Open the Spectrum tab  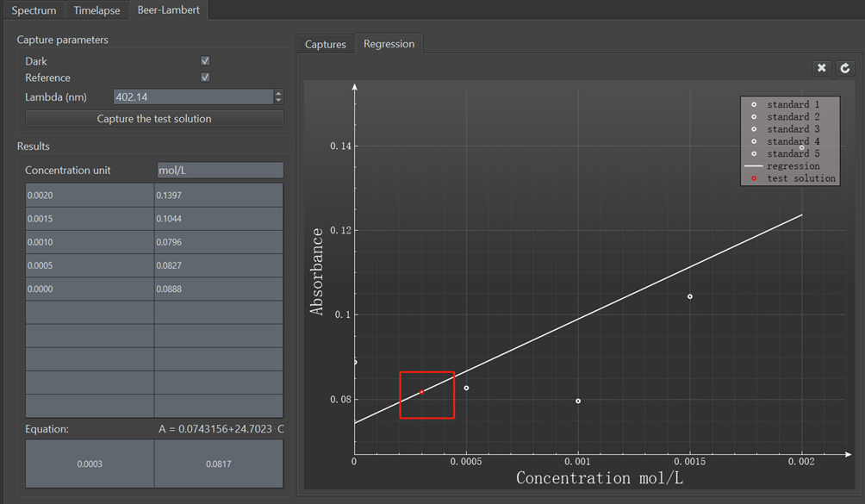click(x=34, y=10)
